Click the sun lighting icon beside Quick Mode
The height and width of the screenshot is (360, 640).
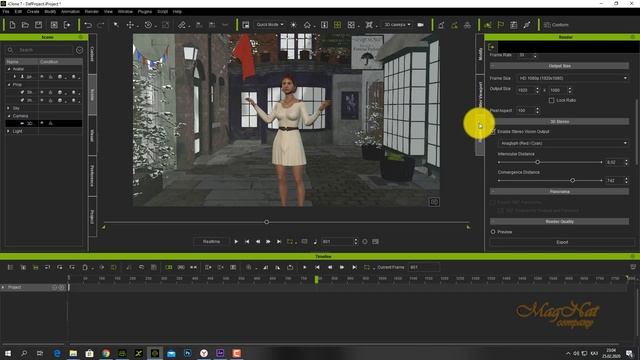pyautogui.click(x=293, y=25)
